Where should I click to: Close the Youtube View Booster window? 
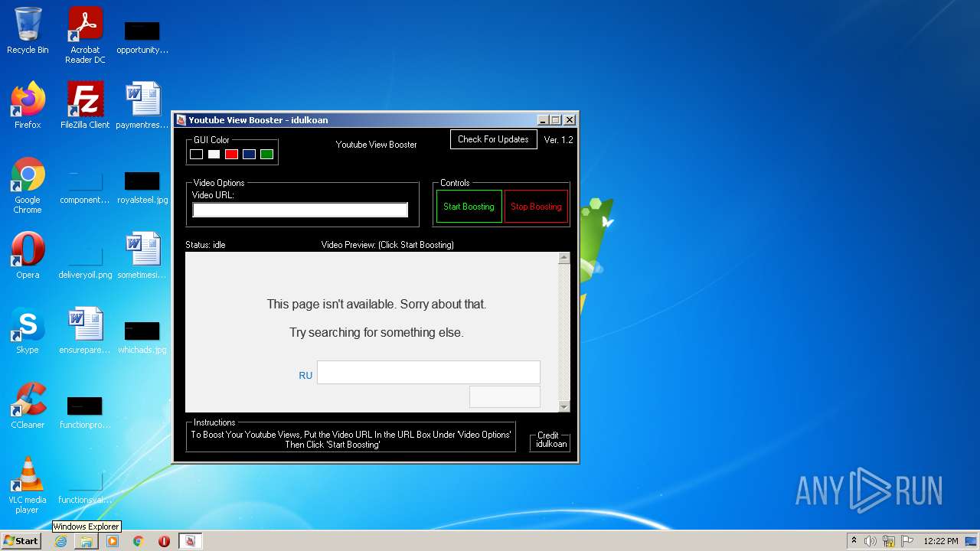coord(569,120)
